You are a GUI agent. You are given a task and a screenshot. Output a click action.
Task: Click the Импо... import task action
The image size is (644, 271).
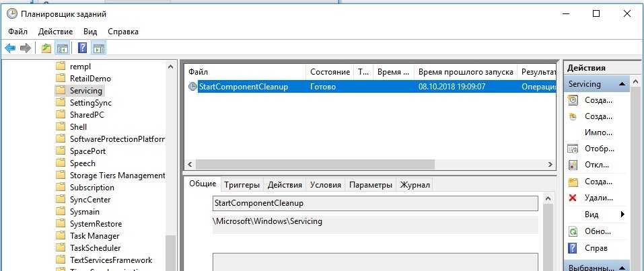pyautogui.click(x=598, y=132)
